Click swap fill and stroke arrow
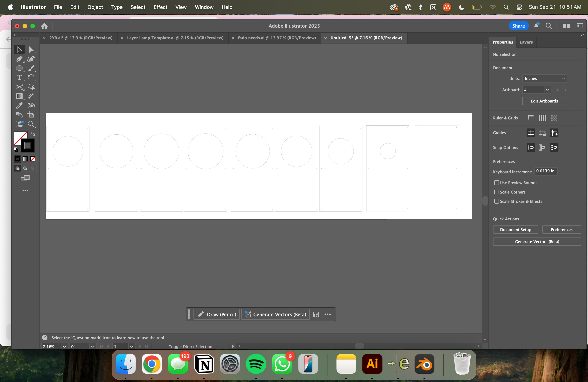 pyautogui.click(x=33, y=134)
